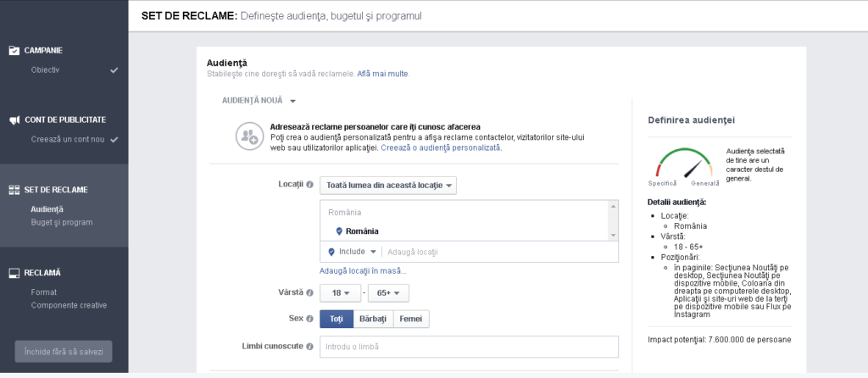Click the Introdu o limbă input field

pyautogui.click(x=468, y=347)
